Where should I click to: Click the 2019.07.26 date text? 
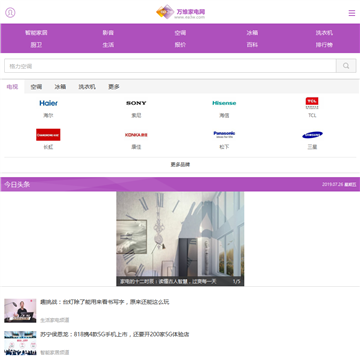(332, 184)
